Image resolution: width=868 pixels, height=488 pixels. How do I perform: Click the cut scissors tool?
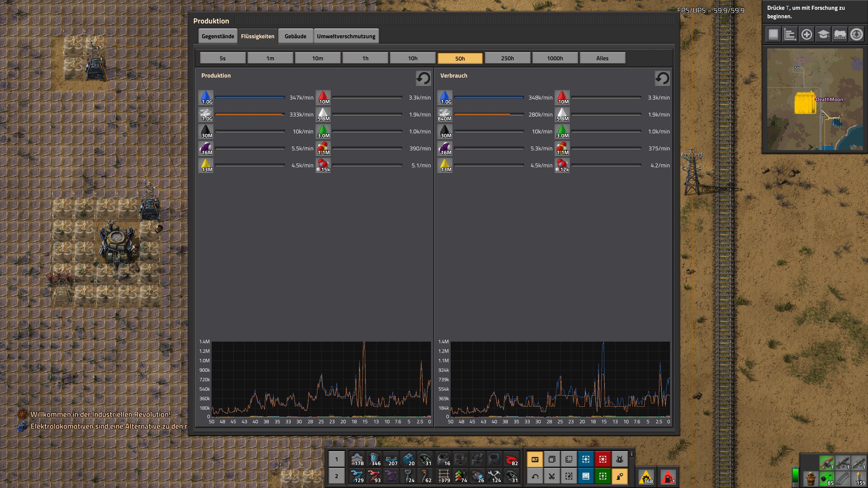pos(552,476)
